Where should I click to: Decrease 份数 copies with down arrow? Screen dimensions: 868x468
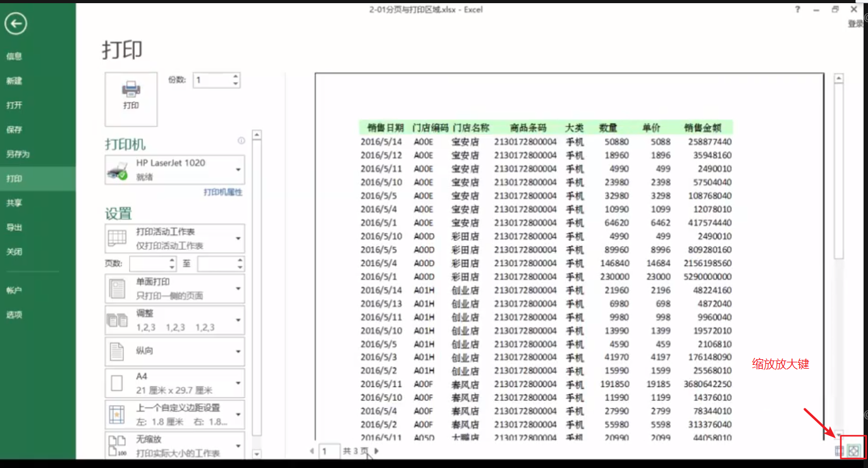coord(236,83)
